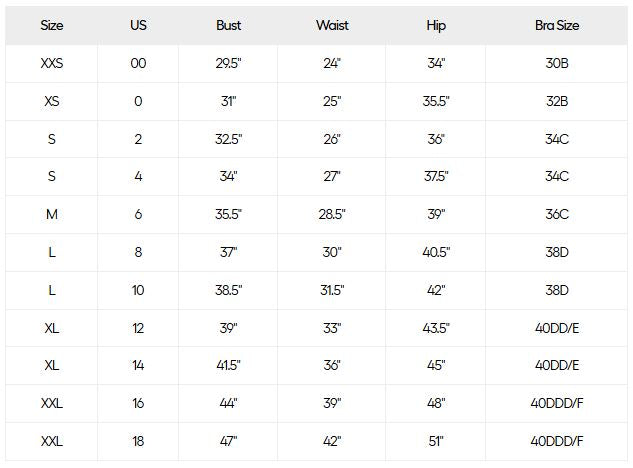The width and height of the screenshot is (633, 468).
Task: Select the XS size cell
Action: click(52, 101)
